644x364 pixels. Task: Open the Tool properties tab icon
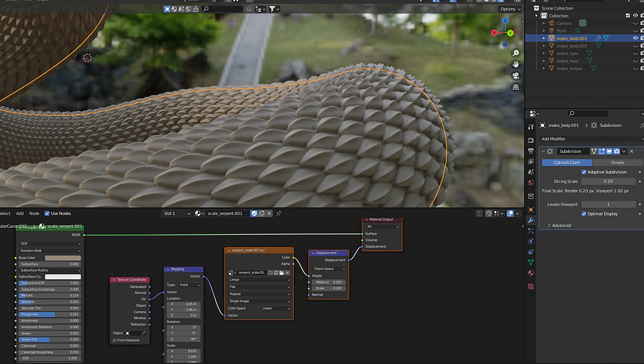(x=531, y=127)
